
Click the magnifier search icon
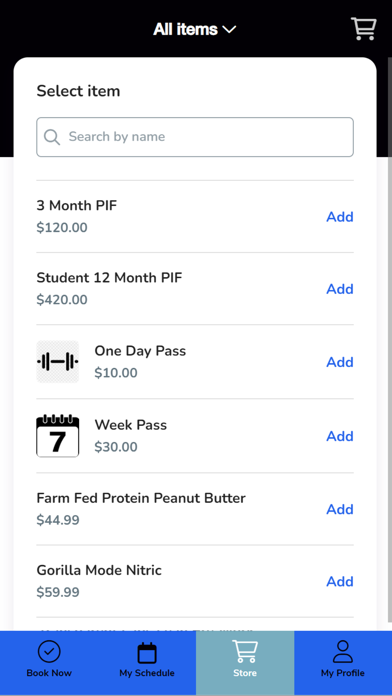coord(52,137)
